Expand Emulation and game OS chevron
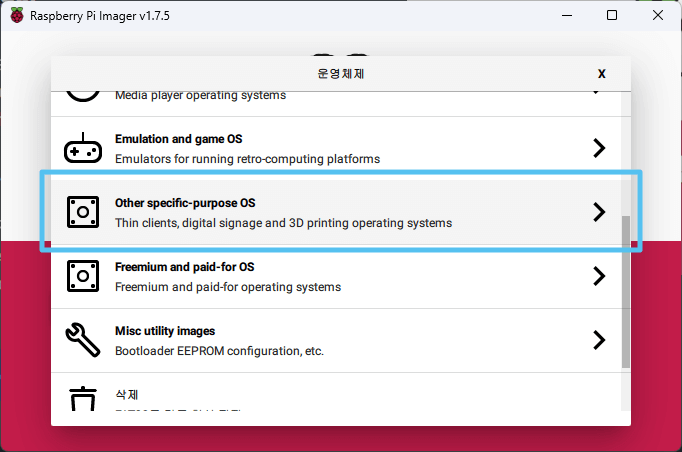682x452 pixels. pyautogui.click(x=599, y=148)
